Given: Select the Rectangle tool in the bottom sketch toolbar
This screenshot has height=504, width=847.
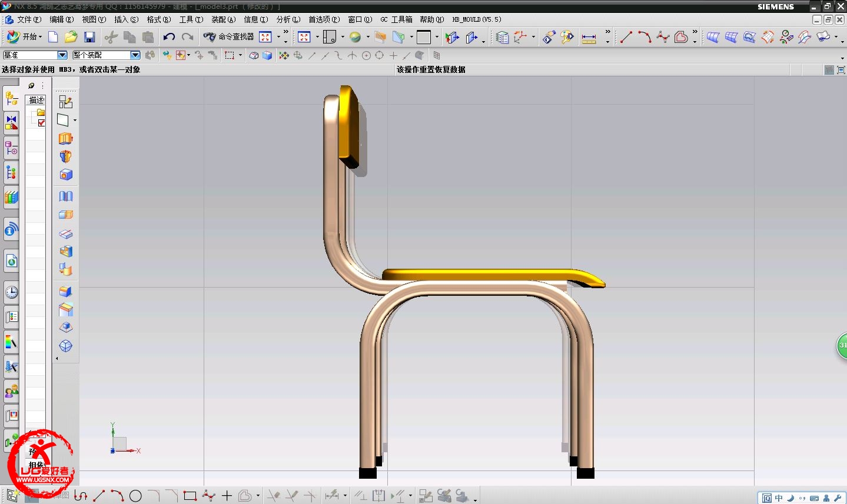Looking at the screenshot, I should coord(190,496).
